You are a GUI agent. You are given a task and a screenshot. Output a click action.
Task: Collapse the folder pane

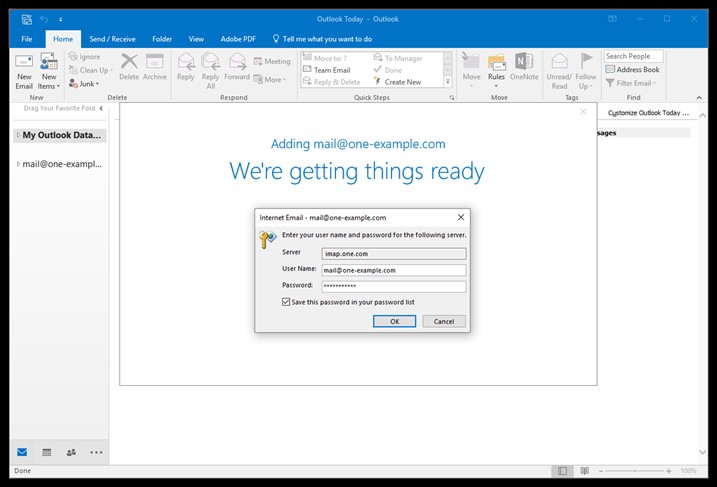[101, 108]
